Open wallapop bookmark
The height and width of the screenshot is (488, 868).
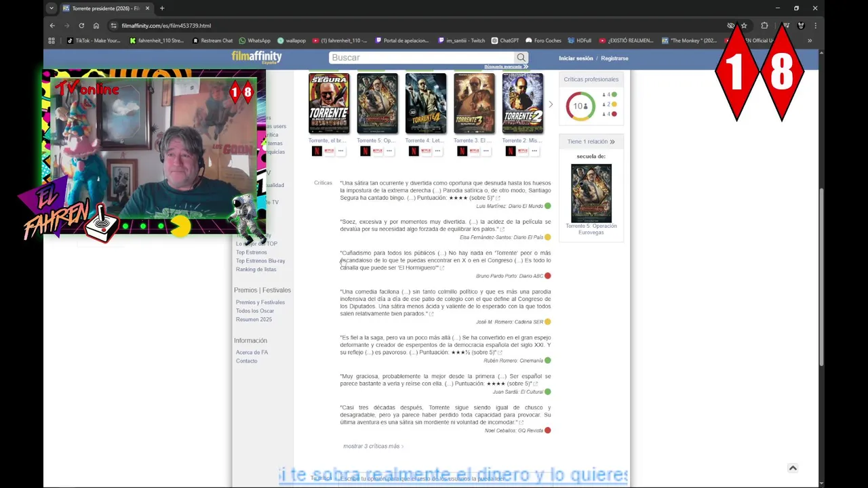point(292,41)
